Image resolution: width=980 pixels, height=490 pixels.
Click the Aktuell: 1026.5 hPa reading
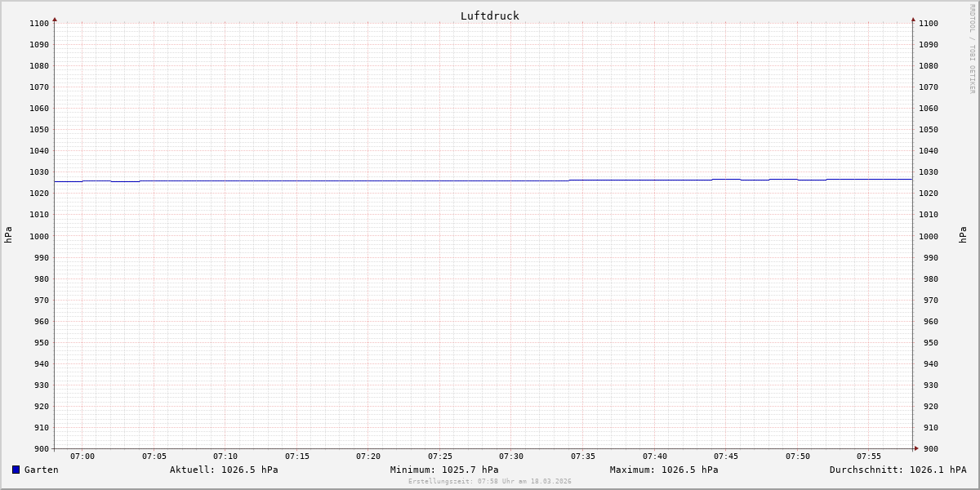coord(224,470)
